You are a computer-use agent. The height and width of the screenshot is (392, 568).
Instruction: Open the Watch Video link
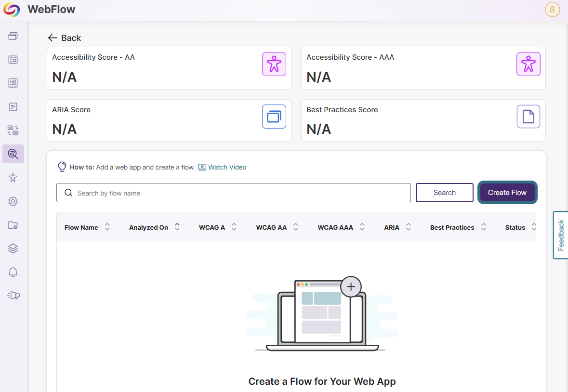(x=223, y=167)
